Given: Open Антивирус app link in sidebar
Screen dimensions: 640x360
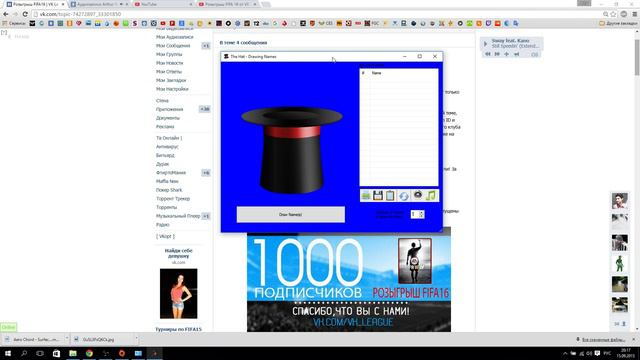Looking at the screenshot, I should [x=167, y=147].
